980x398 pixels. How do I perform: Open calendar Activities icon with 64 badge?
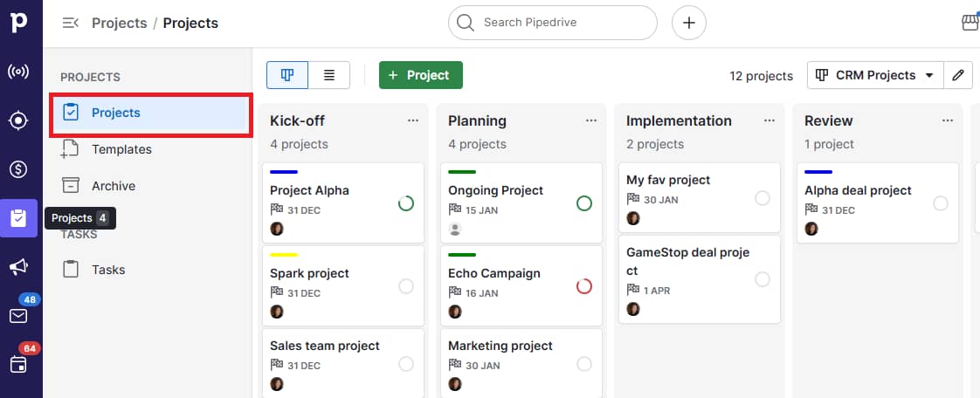click(18, 364)
